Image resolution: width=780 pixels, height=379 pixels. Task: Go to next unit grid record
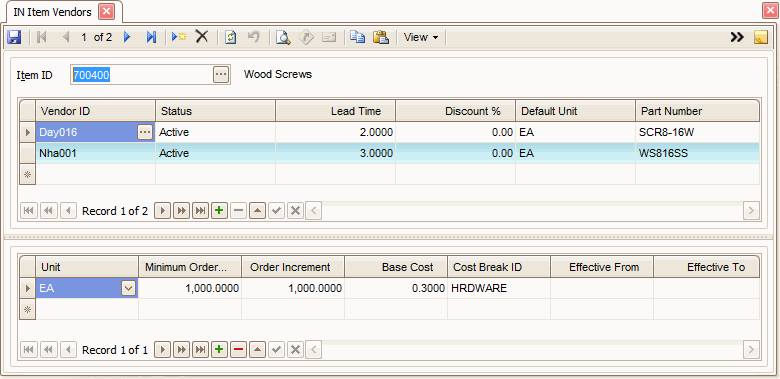point(162,350)
